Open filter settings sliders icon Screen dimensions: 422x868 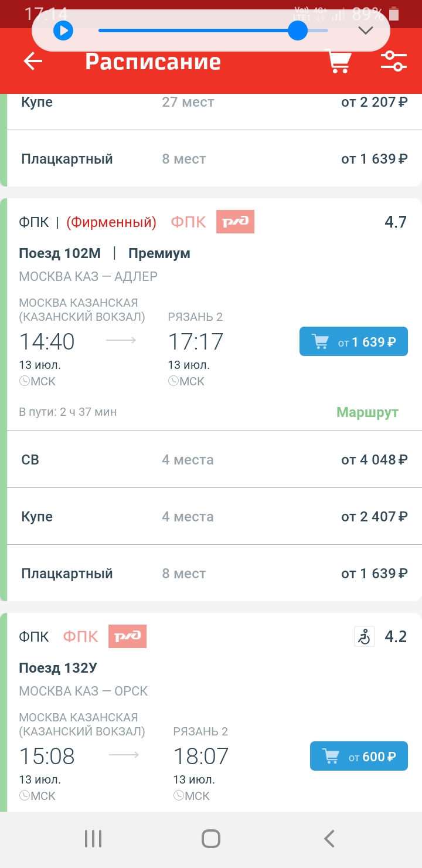click(393, 62)
